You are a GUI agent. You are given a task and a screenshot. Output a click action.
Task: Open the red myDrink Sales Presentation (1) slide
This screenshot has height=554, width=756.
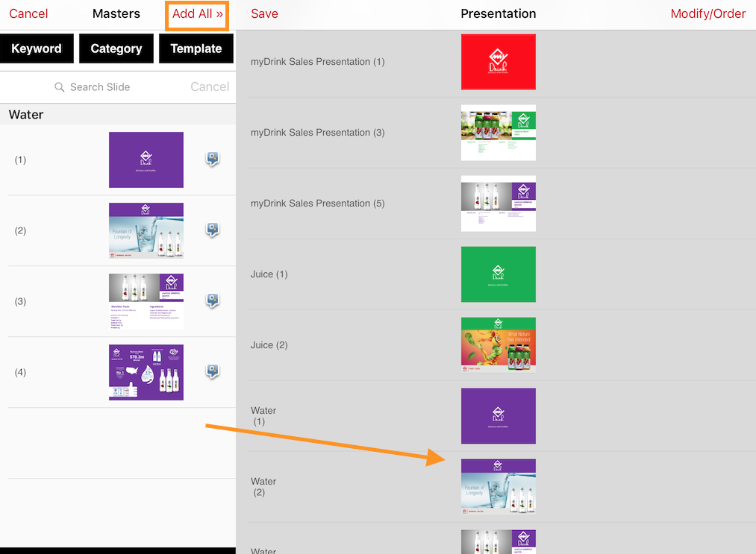coord(498,62)
